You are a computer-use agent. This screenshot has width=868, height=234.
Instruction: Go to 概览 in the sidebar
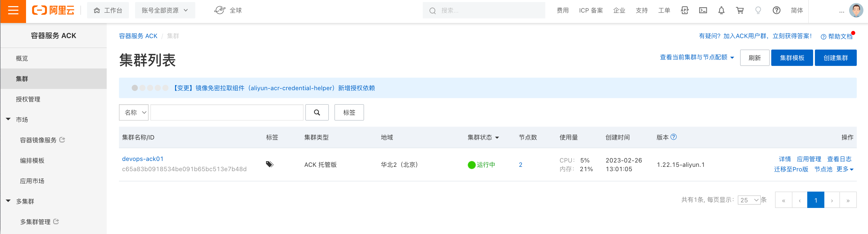pyautogui.click(x=22, y=58)
